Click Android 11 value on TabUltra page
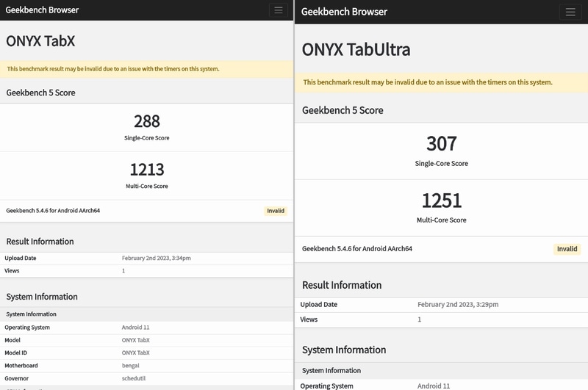Screen dimensions: 588x390 (434, 386)
